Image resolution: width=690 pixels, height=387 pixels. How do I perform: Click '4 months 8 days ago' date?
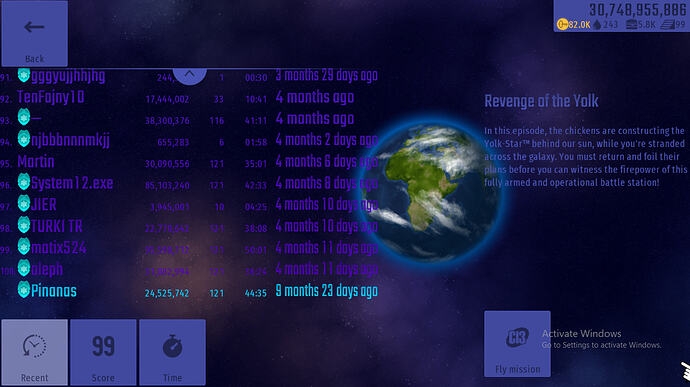(327, 184)
